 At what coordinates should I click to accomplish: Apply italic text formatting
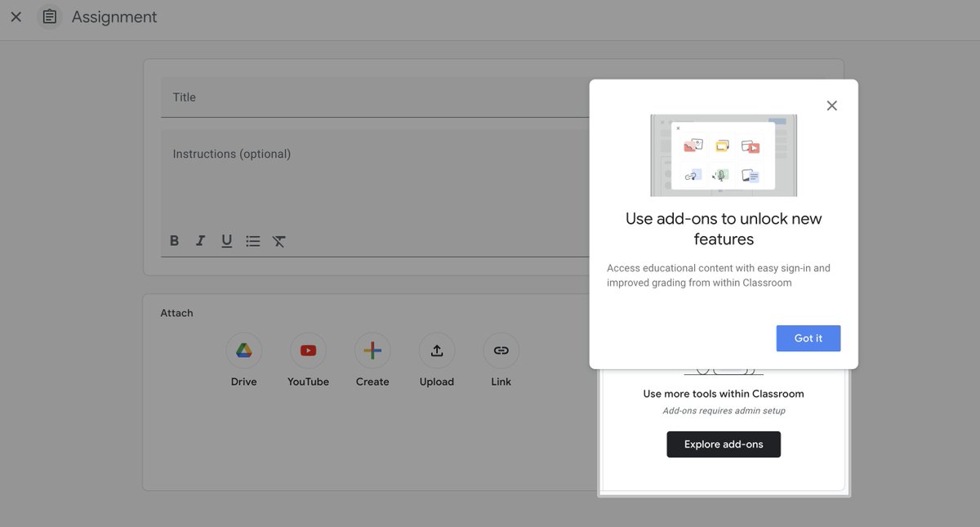point(200,240)
